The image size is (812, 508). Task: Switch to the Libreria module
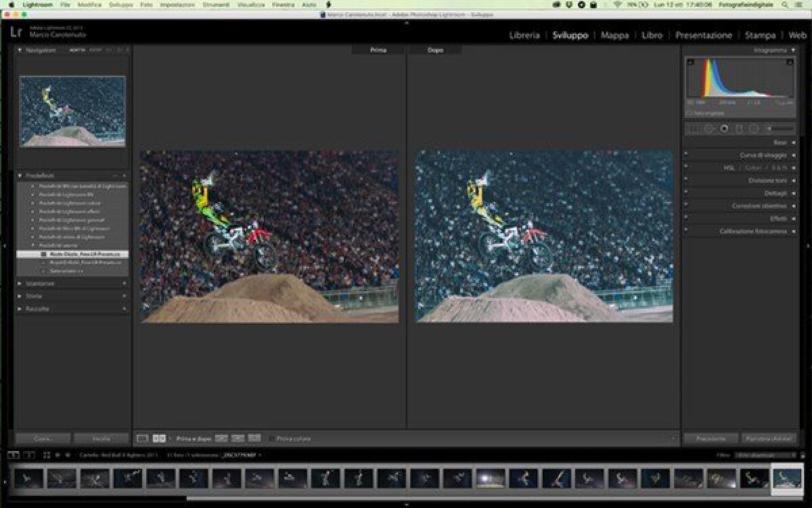524,35
